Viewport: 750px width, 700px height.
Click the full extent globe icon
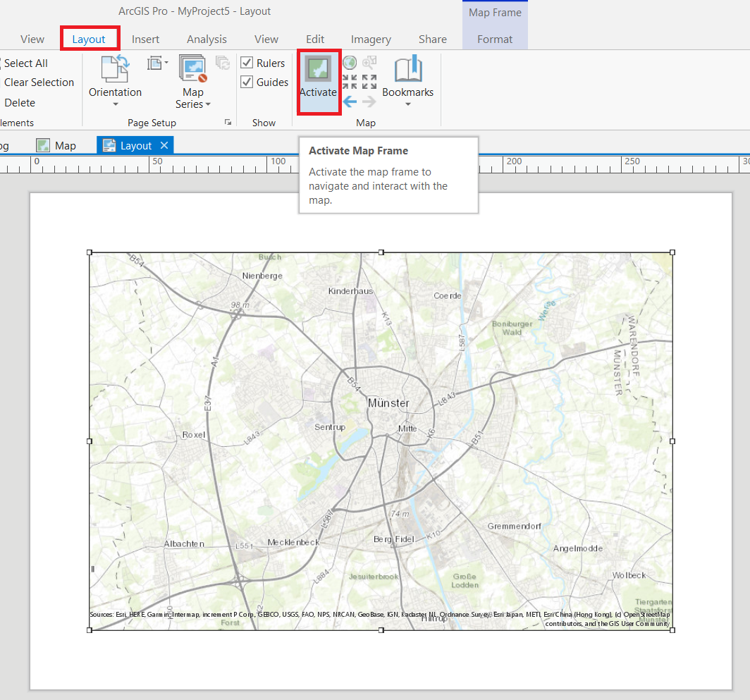tap(350, 63)
